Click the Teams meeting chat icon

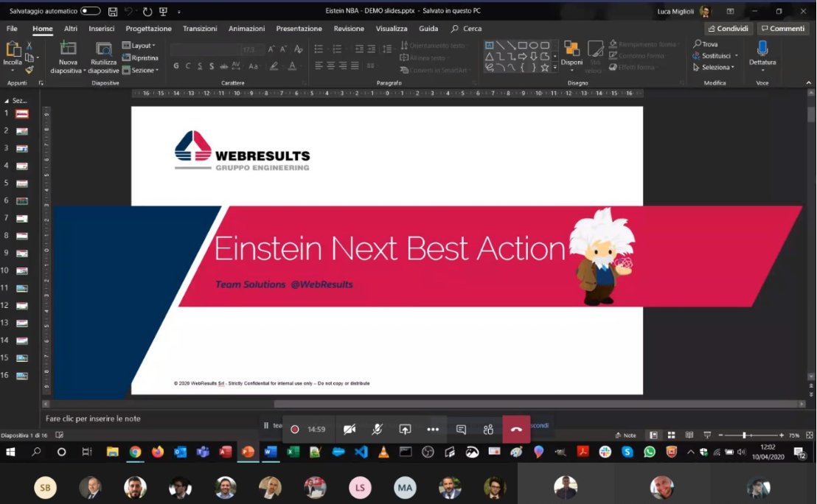click(x=461, y=430)
